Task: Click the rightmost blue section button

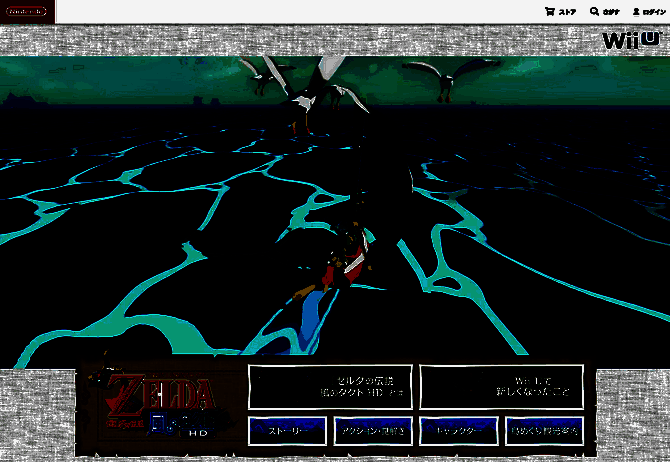Action: click(x=543, y=431)
